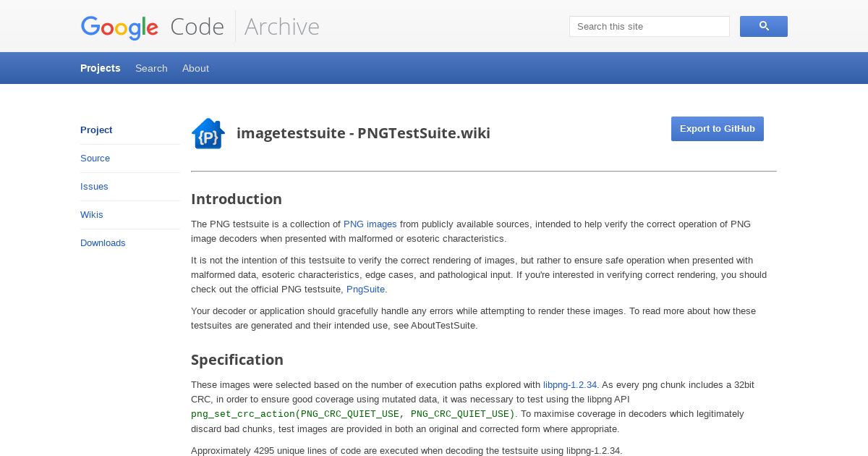Screen dimensions: 868x456
Task: Click the png_set_crc_action code snippet
Action: click(x=353, y=414)
